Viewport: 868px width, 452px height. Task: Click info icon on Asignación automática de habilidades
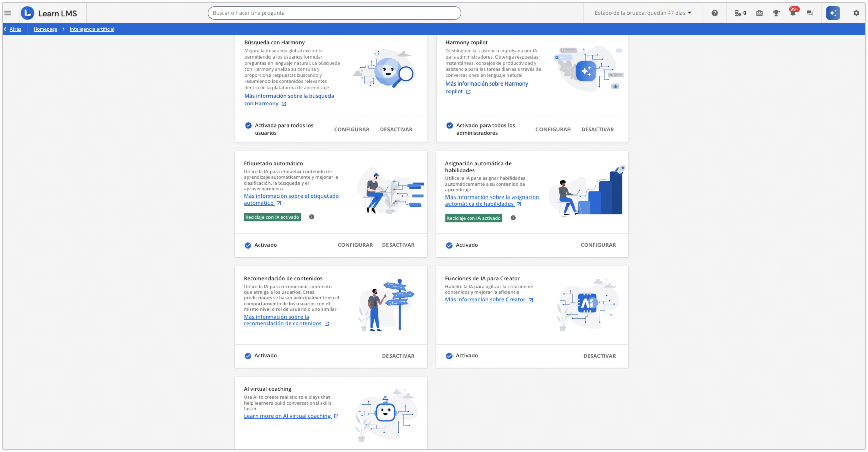click(513, 218)
